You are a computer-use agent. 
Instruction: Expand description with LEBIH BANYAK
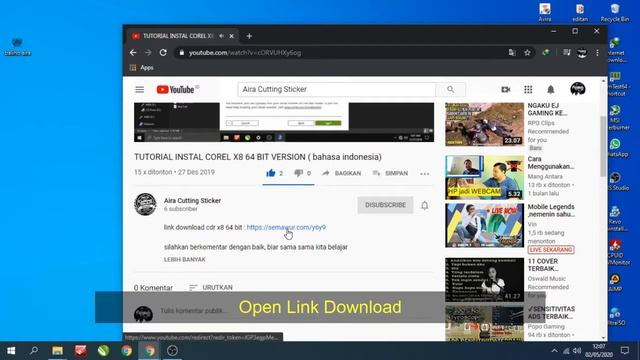(x=185, y=260)
